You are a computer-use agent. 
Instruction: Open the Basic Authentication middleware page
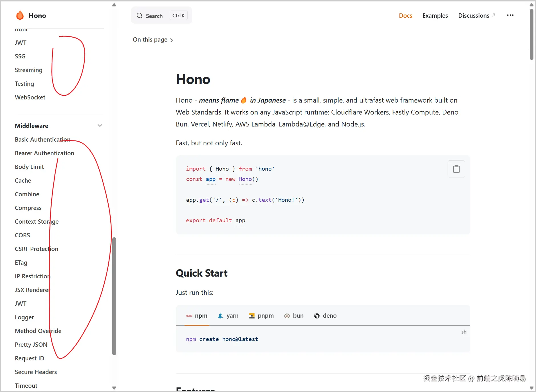tap(42, 140)
